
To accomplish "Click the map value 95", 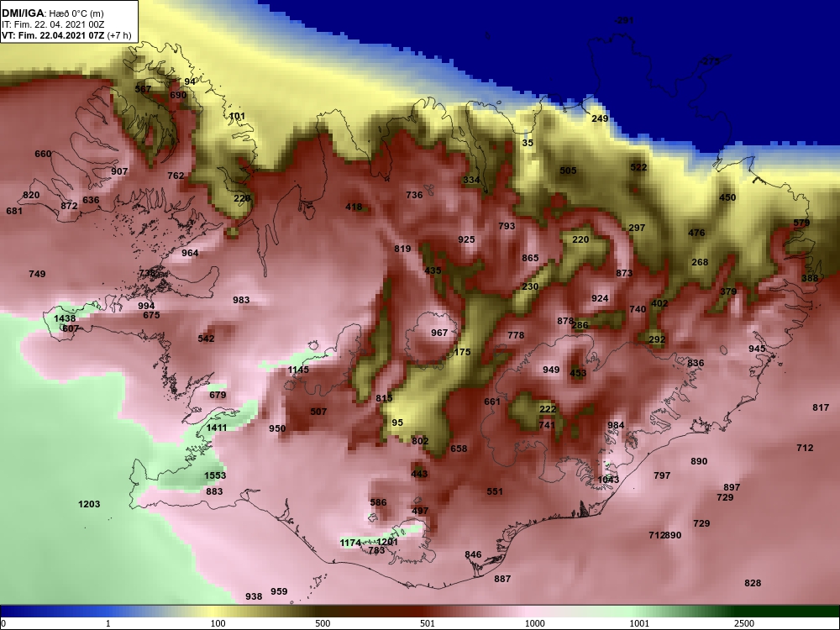I will click(x=397, y=423).
